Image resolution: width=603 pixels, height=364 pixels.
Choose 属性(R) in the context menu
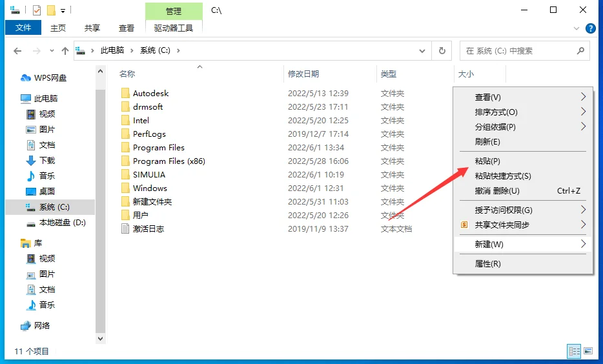523,264
